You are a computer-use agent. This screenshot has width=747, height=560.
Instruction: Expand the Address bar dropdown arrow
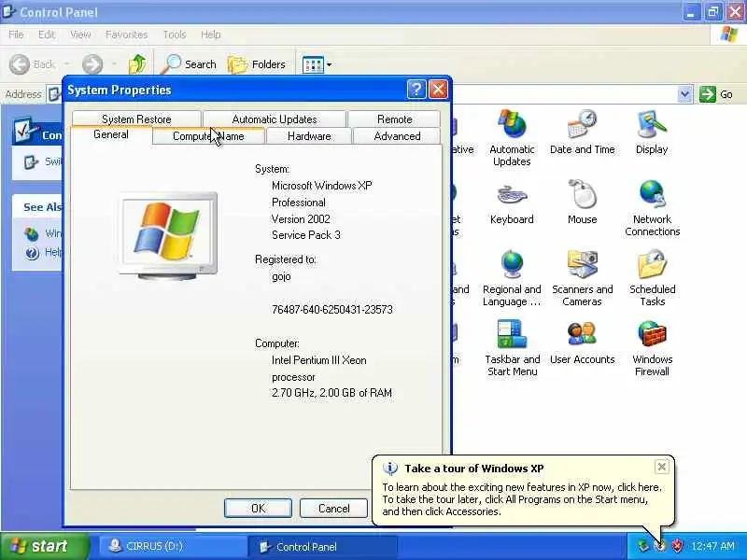click(684, 94)
